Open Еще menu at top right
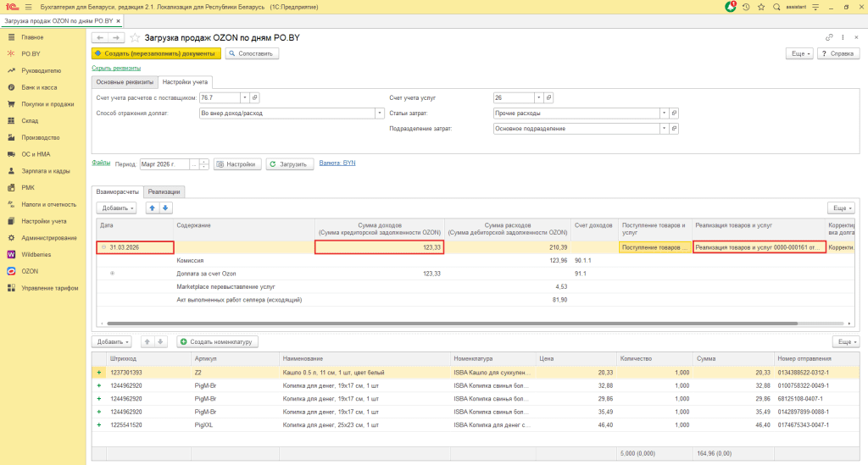 click(800, 53)
